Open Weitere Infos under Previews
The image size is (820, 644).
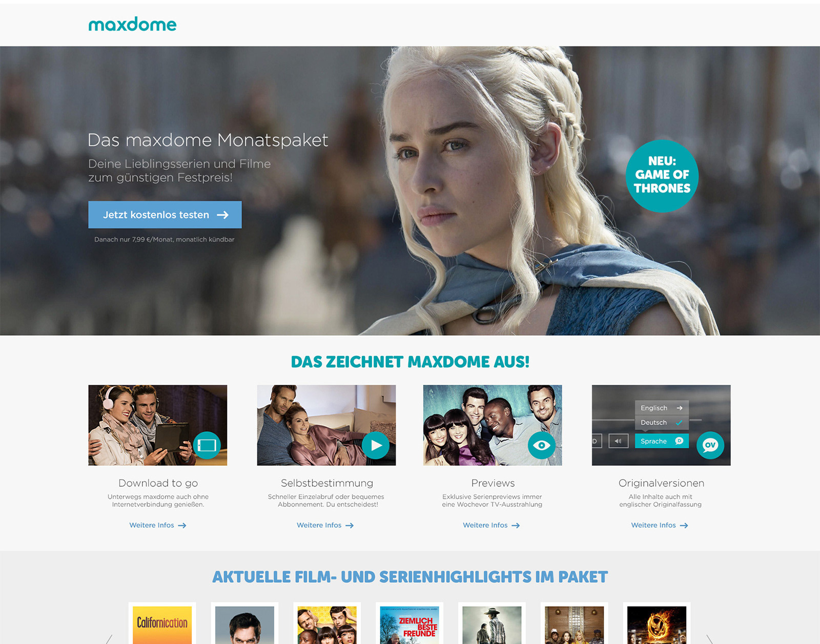click(491, 525)
